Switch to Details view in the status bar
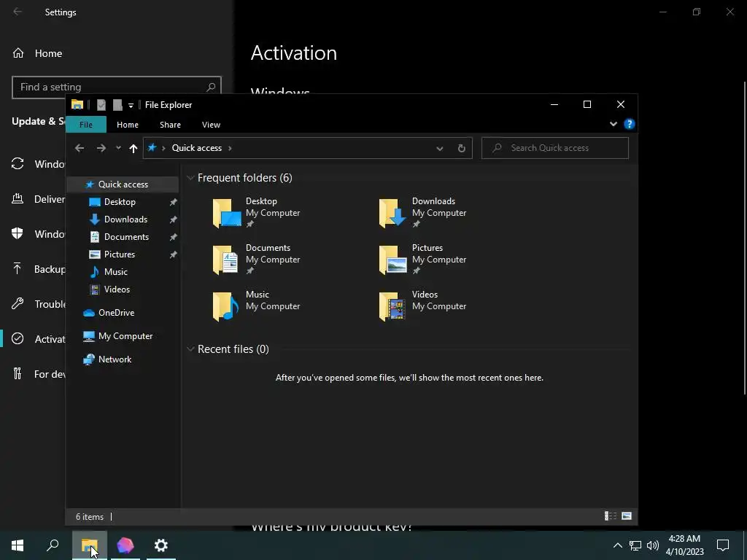The image size is (747, 560). click(611, 516)
